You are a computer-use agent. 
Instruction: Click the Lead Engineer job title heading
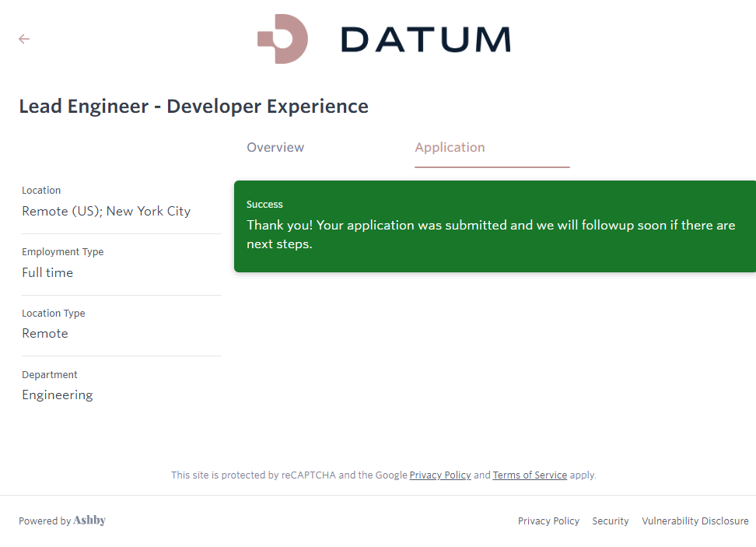point(194,107)
